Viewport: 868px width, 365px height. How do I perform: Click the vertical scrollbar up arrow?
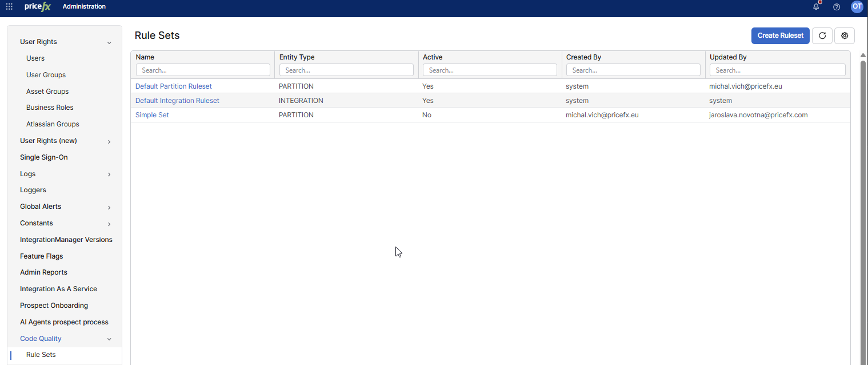point(863,55)
